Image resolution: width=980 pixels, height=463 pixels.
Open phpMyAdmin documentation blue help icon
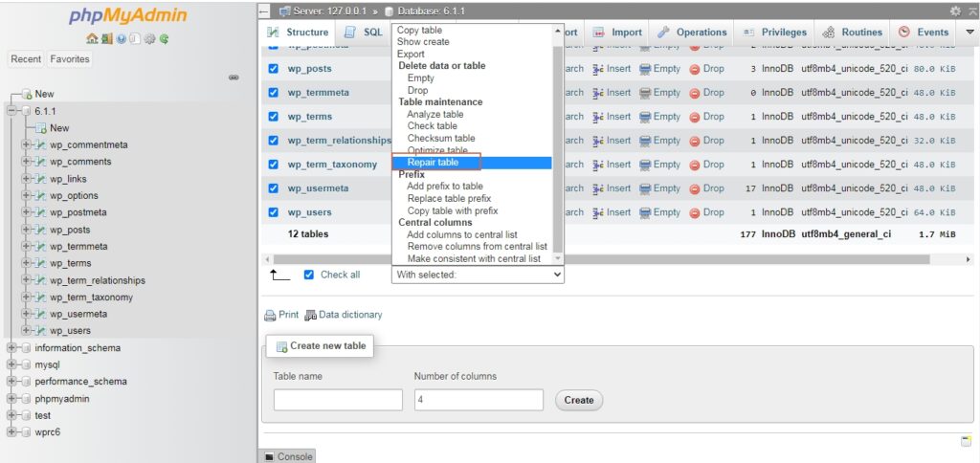[x=120, y=38]
